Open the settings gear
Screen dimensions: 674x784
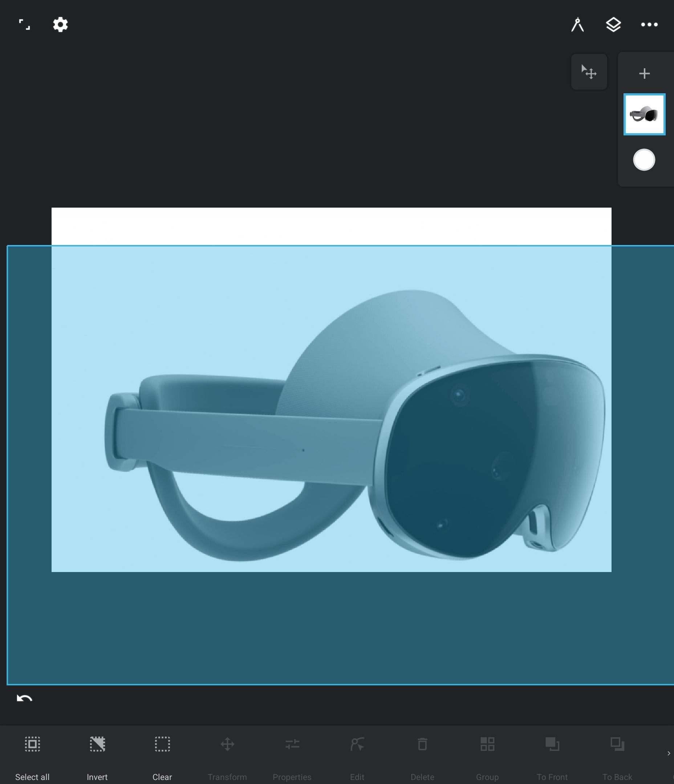click(x=60, y=25)
